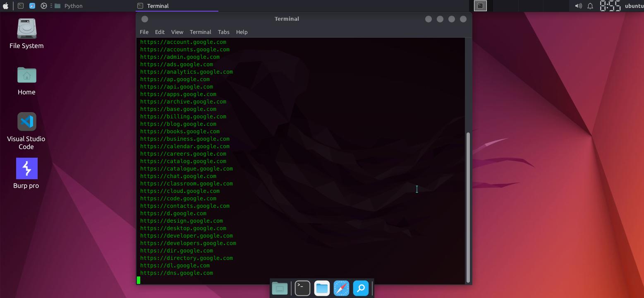
Task: Click the https://catalog.google.com line
Action: click(183, 161)
